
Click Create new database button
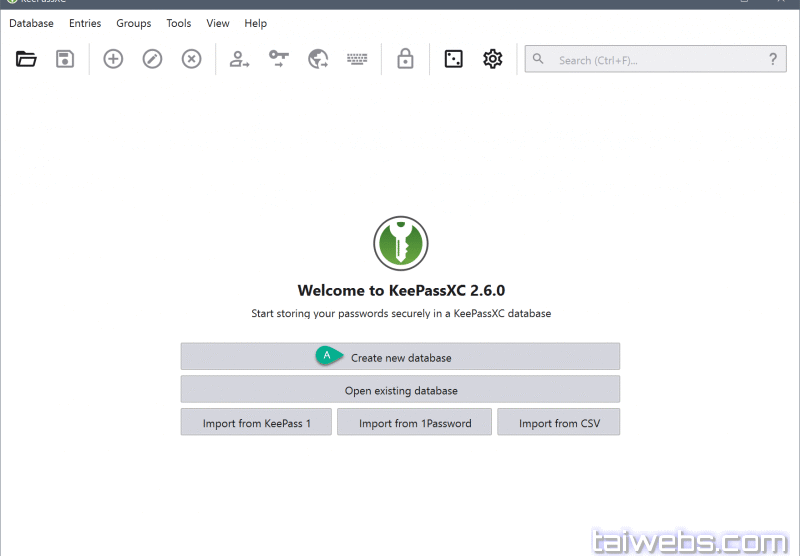tap(400, 357)
